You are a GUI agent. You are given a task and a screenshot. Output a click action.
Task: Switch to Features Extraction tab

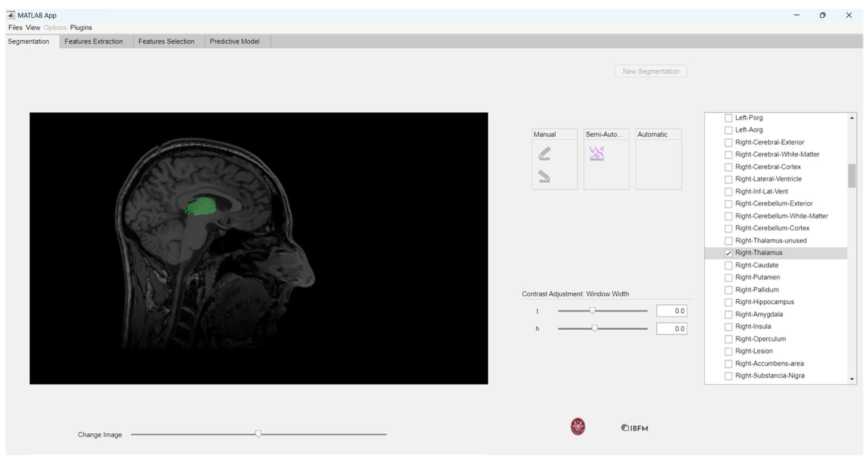pyautogui.click(x=94, y=41)
